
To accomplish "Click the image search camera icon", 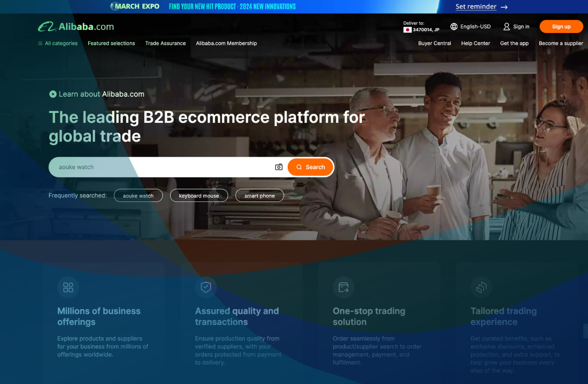I will 279,167.
